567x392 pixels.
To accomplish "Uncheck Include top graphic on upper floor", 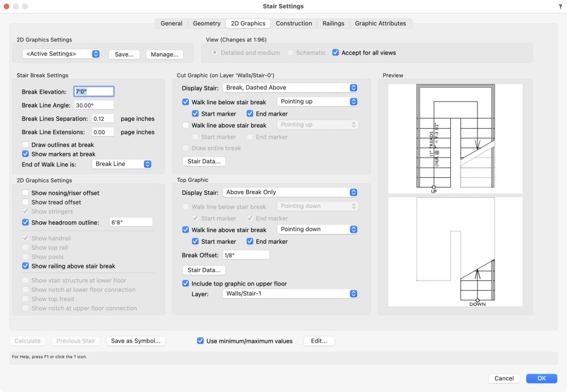I will pos(185,283).
